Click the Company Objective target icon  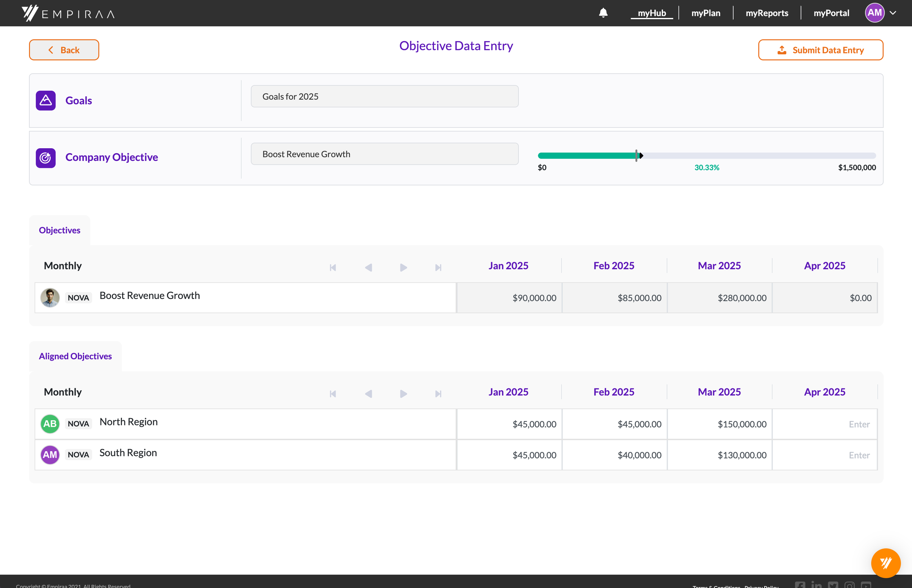(46, 158)
